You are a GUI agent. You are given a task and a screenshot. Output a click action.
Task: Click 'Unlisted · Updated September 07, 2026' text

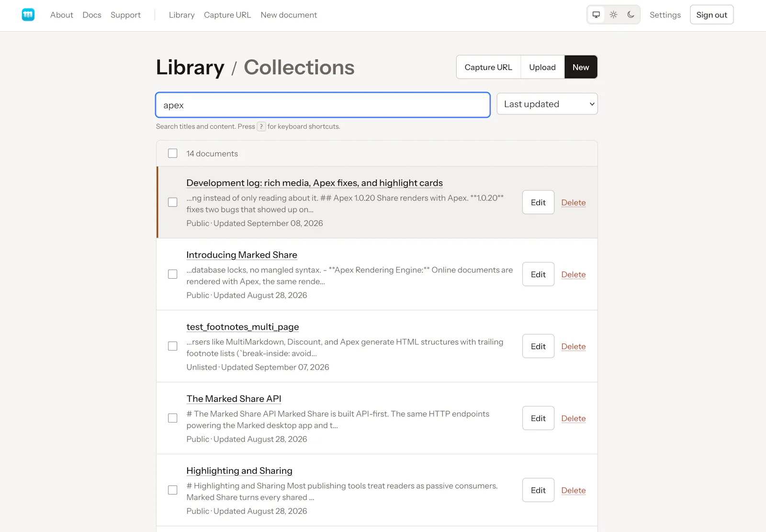coord(258,367)
